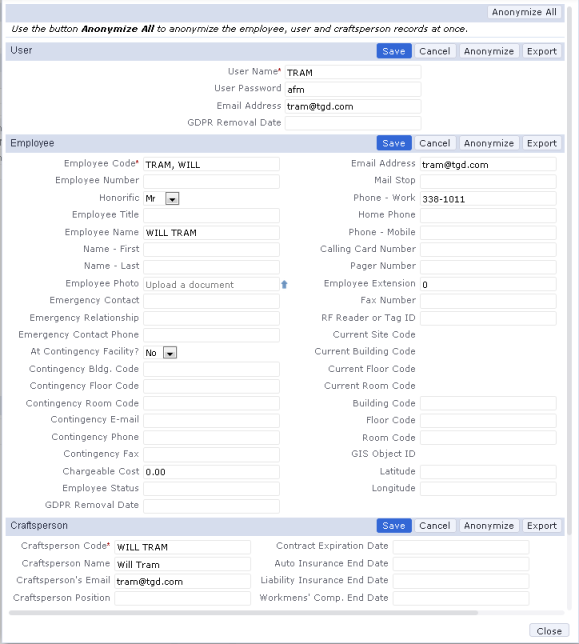The height and width of the screenshot is (644, 579).
Task: Click the Employee Photo upload arrow icon
Action: point(284,284)
